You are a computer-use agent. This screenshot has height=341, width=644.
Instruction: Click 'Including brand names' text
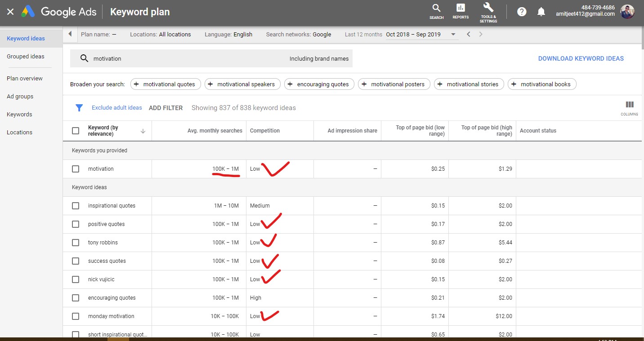pyautogui.click(x=319, y=59)
